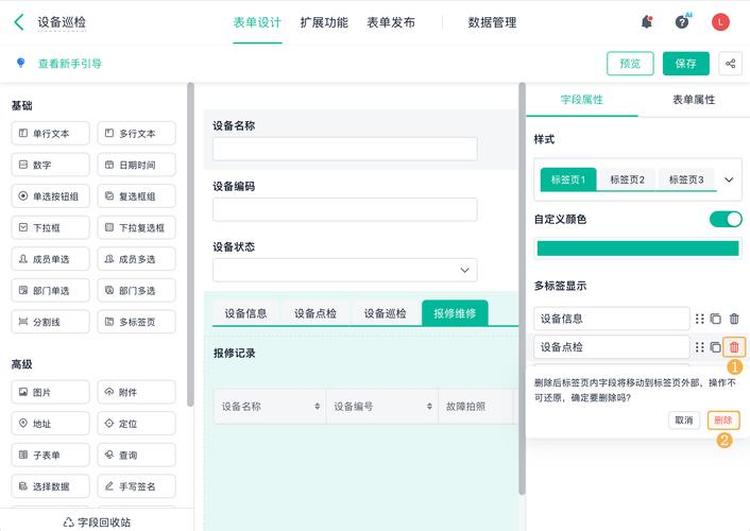Screen dimensions: 750x531
Task: Click the green custom color bar
Action: pyautogui.click(x=638, y=248)
